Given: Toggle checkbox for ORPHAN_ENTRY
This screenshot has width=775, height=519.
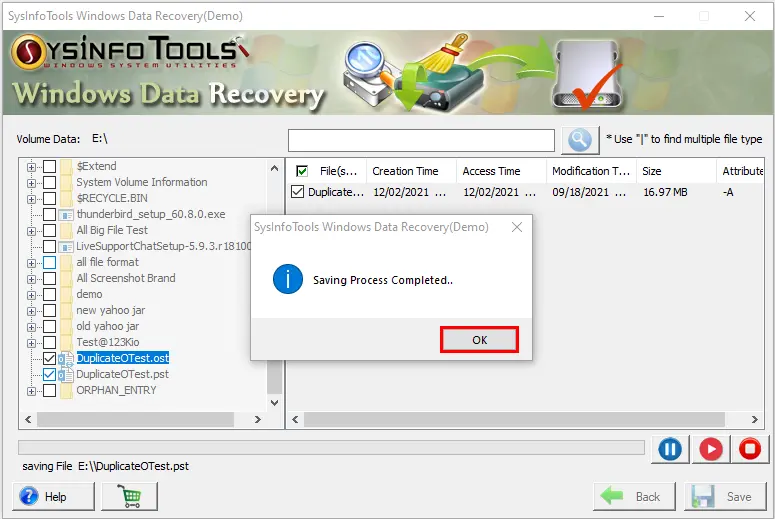Looking at the screenshot, I should pos(49,390).
